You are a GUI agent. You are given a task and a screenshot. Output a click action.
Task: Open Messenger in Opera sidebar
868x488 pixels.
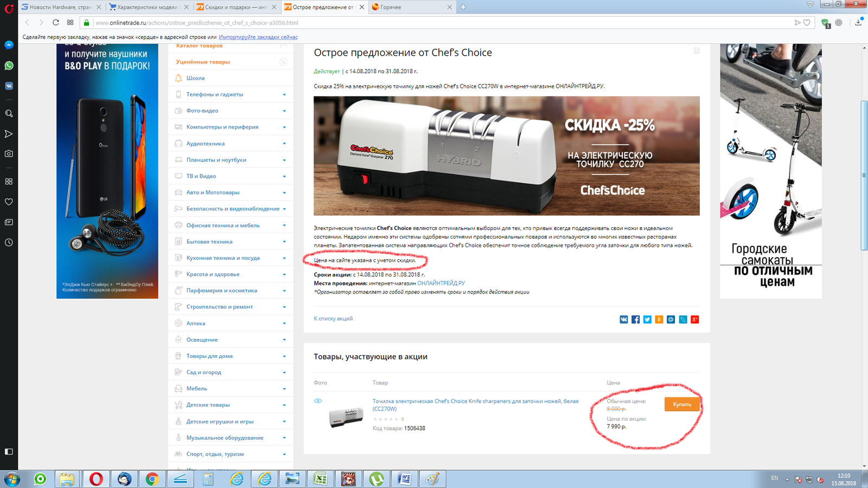click(x=9, y=45)
